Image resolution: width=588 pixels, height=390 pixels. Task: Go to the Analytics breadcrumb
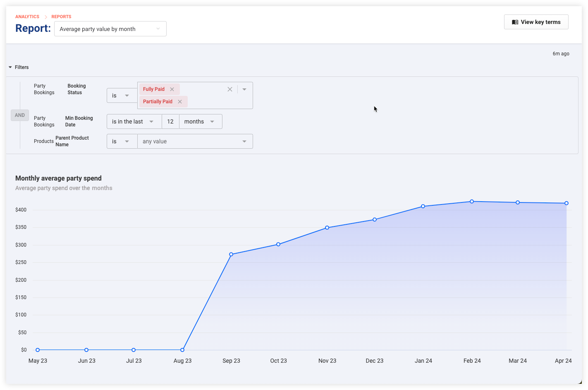tap(27, 17)
